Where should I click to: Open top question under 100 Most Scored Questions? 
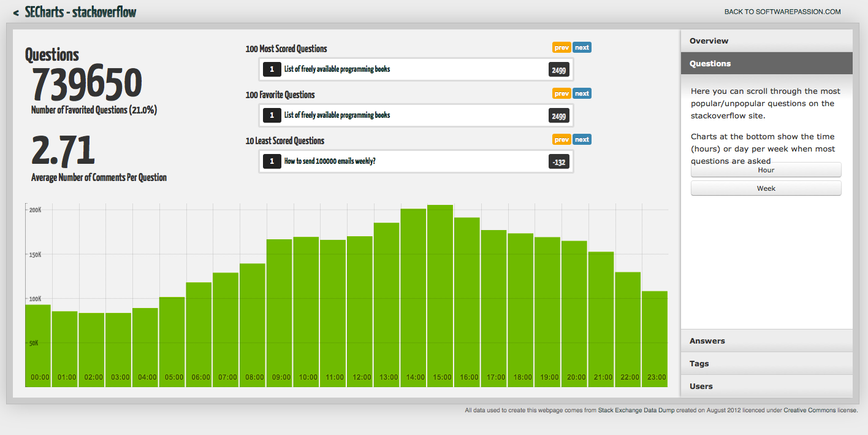(x=337, y=69)
